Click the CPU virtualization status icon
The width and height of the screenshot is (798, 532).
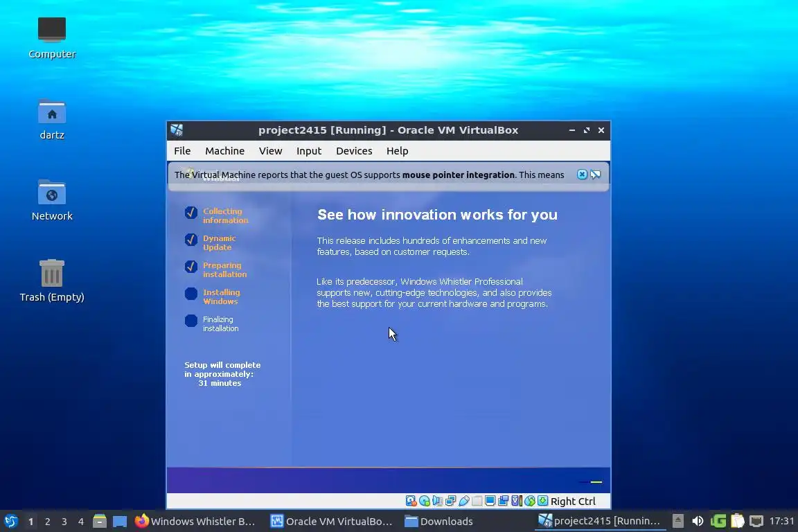[517, 501]
